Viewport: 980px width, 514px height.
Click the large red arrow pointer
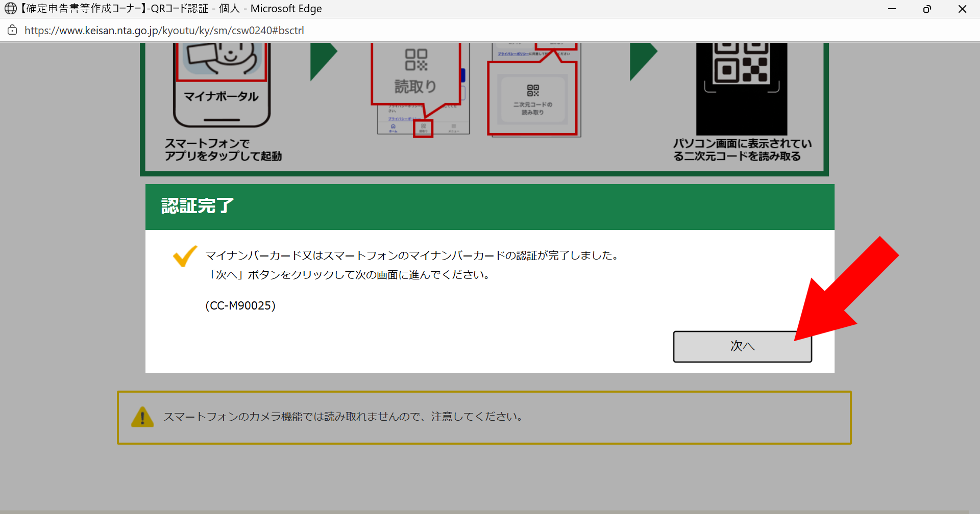coord(847,291)
